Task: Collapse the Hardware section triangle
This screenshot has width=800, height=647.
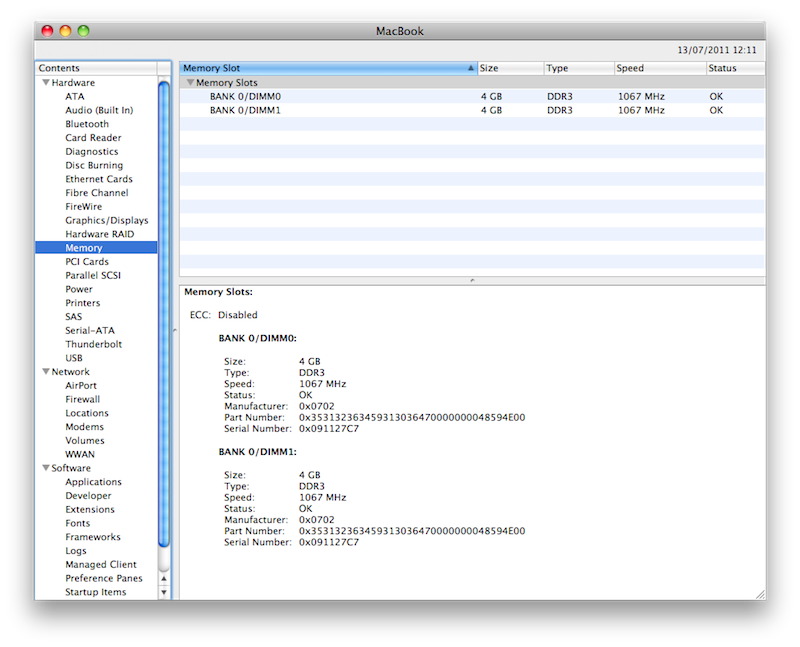Action: (46, 82)
